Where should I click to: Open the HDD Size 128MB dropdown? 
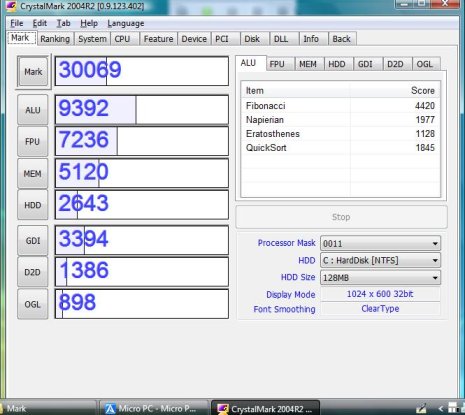coord(380,277)
